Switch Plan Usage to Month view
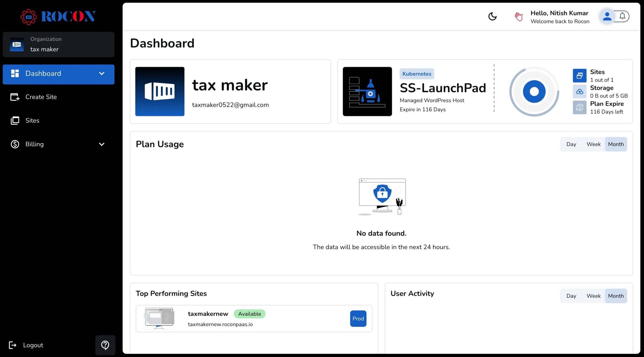Image resolution: width=644 pixels, height=357 pixels. pos(616,144)
